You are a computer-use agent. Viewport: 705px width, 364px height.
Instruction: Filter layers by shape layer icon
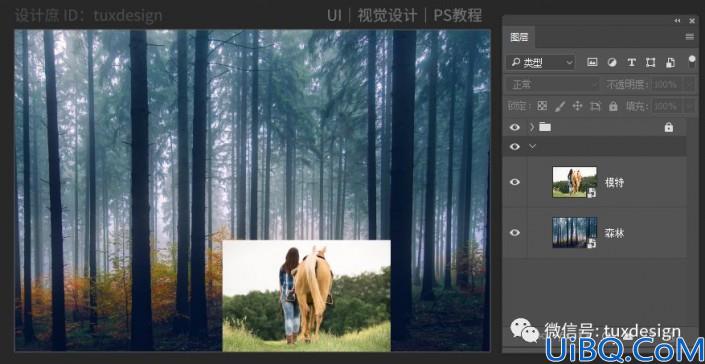651,62
